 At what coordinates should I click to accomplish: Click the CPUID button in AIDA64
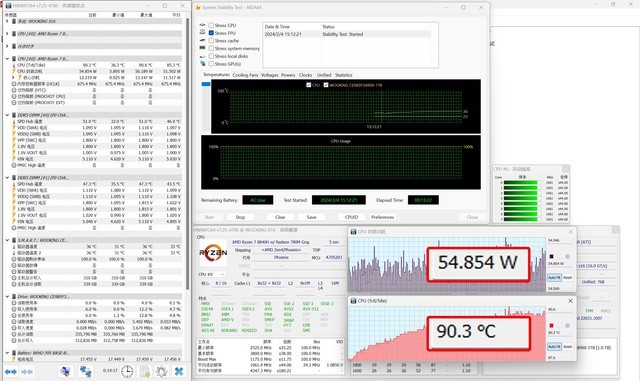pyautogui.click(x=351, y=217)
